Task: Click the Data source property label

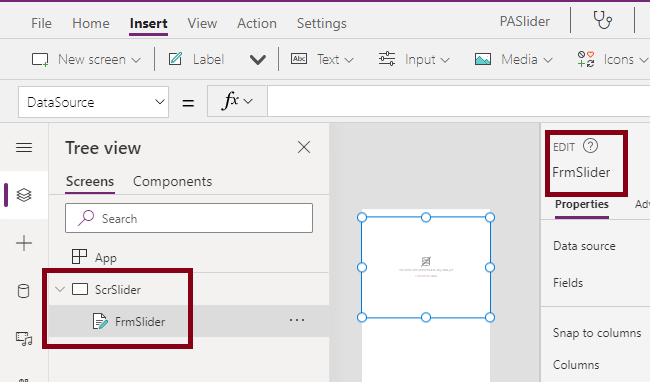Action: coord(584,246)
